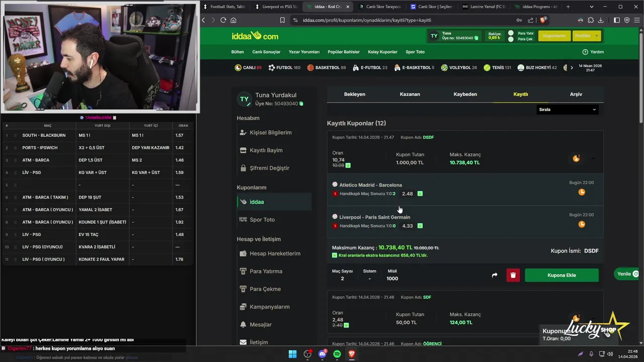
Task: Switch to Lamine Yamal browser tab
Action: click(484, 7)
